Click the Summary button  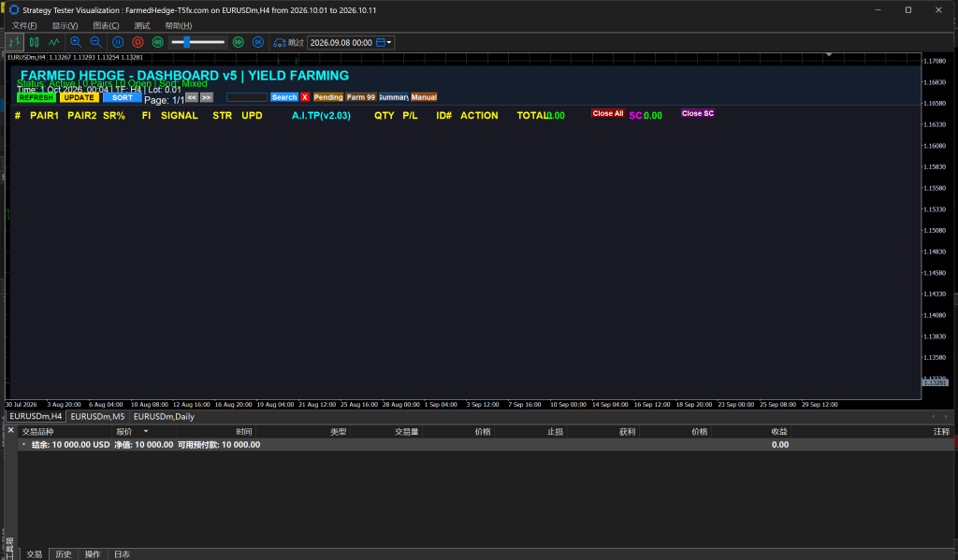coord(394,97)
